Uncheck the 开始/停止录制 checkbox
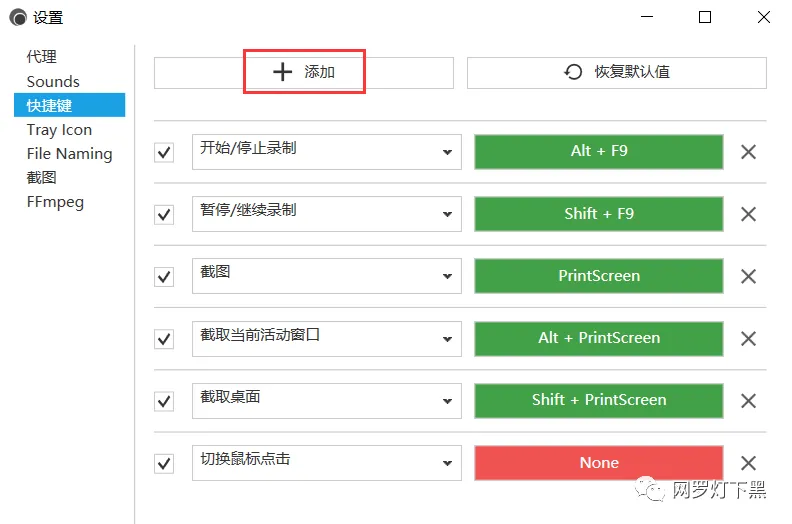Image resolution: width=792 pixels, height=524 pixels. pos(164,153)
